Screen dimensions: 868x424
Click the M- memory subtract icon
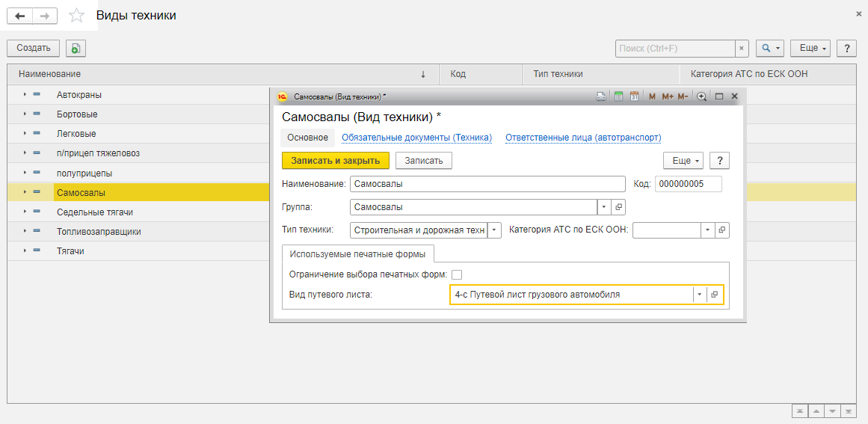click(683, 96)
